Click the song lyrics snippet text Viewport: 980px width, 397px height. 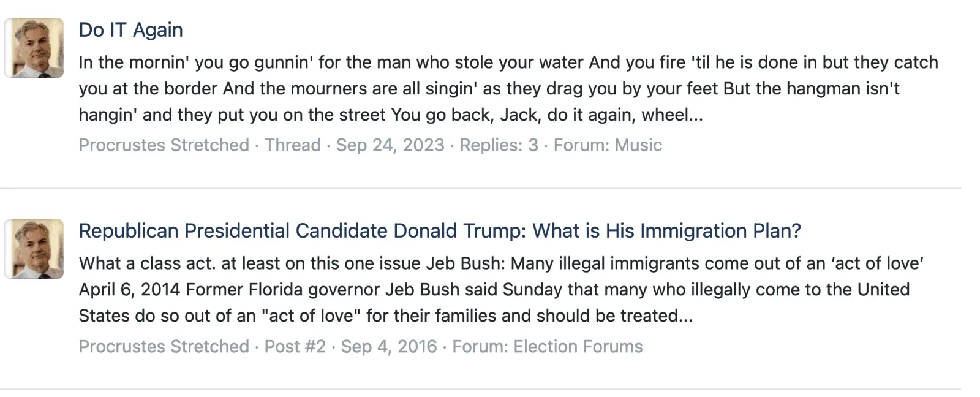pos(507,88)
